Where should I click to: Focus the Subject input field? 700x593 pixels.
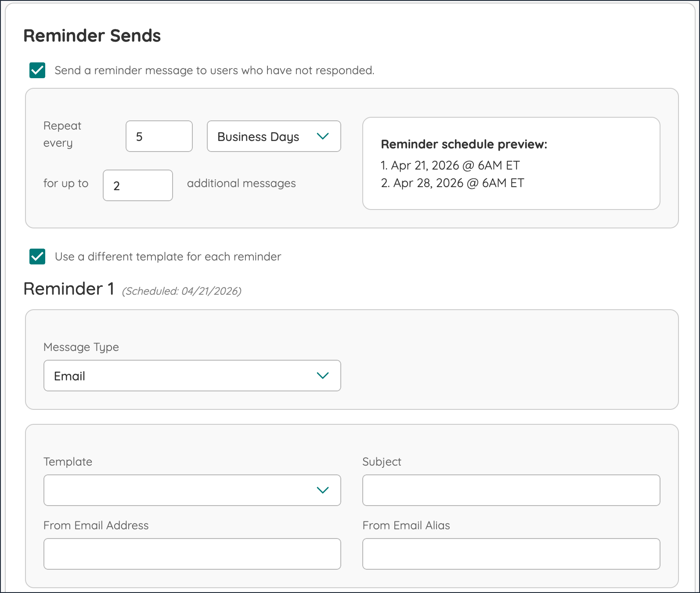point(511,490)
